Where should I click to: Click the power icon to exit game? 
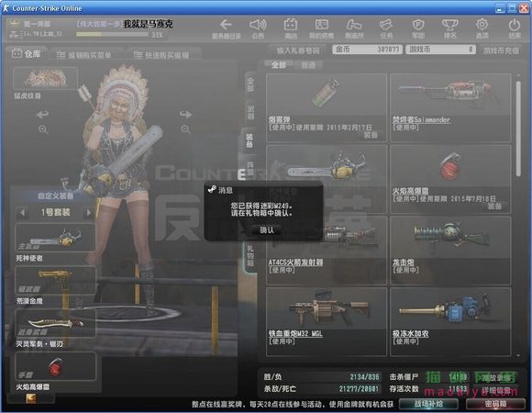[515, 28]
